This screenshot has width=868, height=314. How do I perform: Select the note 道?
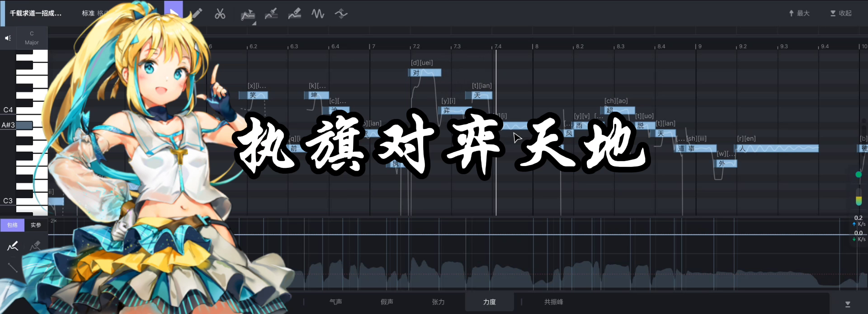(681, 148)
